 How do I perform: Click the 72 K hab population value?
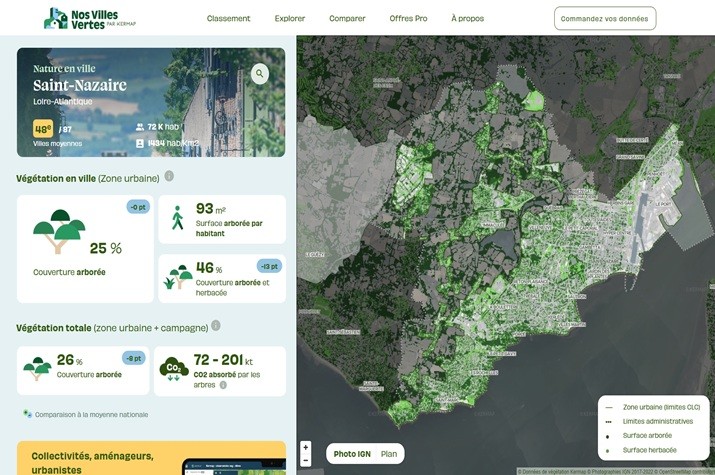(163, 127)
